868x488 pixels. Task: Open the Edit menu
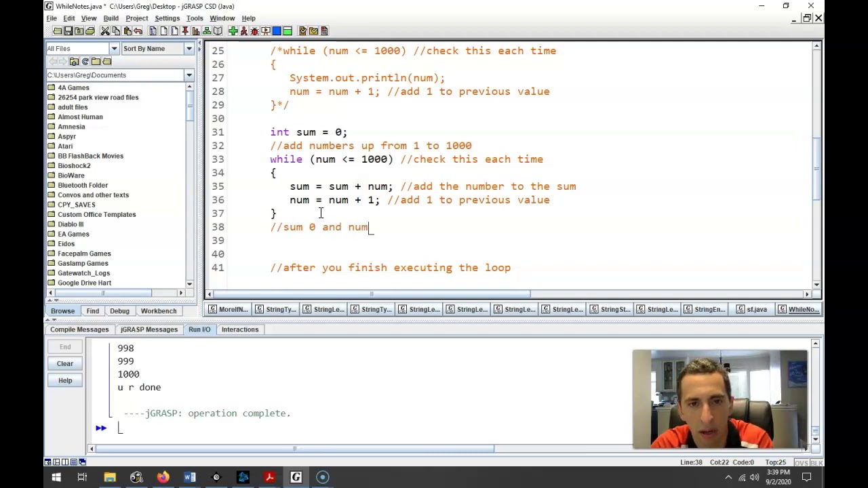[x=69, y=18]
